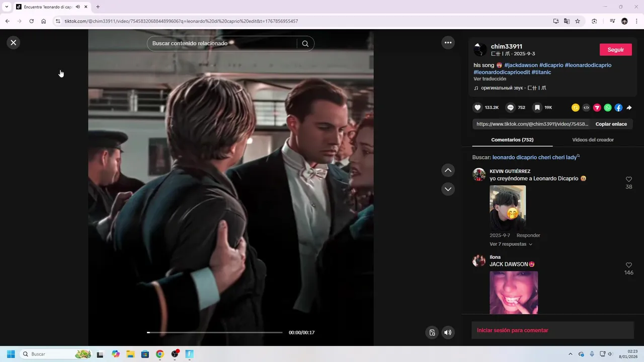Expand 'Ver 7 respuestas' on Kevin's comment
This screenshot has height=362, width=644.
tap(511, 244)
